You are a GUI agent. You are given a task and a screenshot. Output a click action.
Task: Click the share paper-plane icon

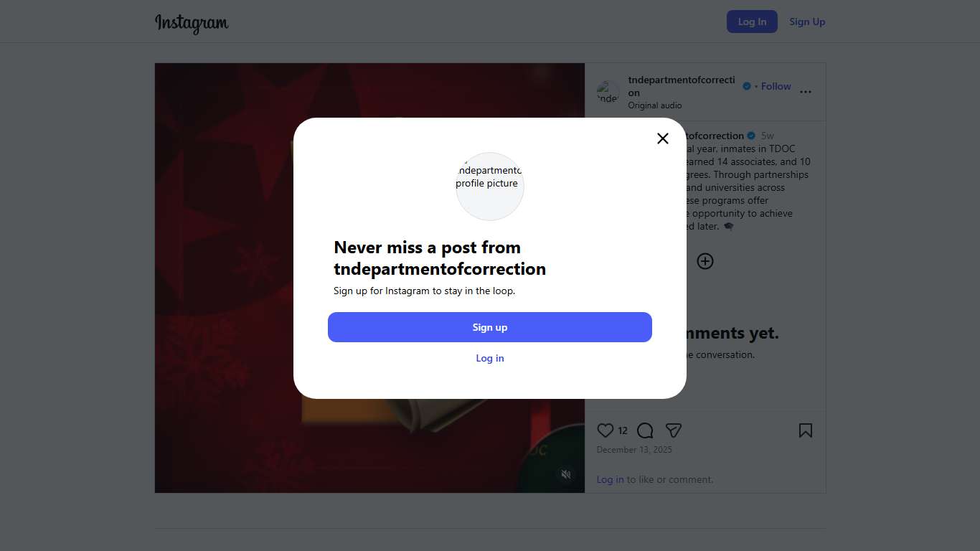pyautogui.click(x=673, y=430)
